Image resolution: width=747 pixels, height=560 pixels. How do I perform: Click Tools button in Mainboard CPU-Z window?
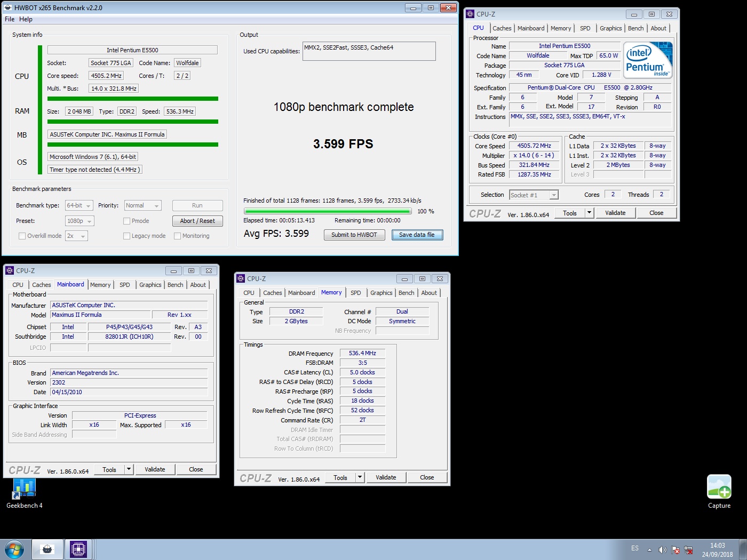click(109, 469)
